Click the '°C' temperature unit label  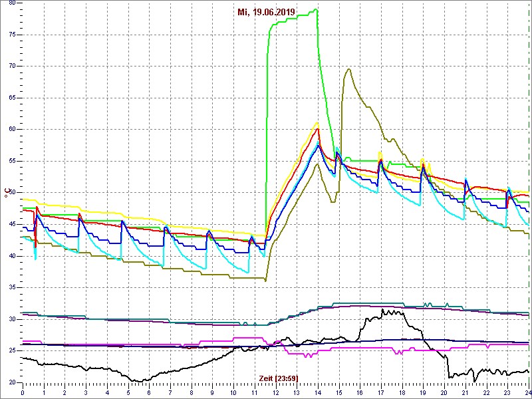coord(6,192)
